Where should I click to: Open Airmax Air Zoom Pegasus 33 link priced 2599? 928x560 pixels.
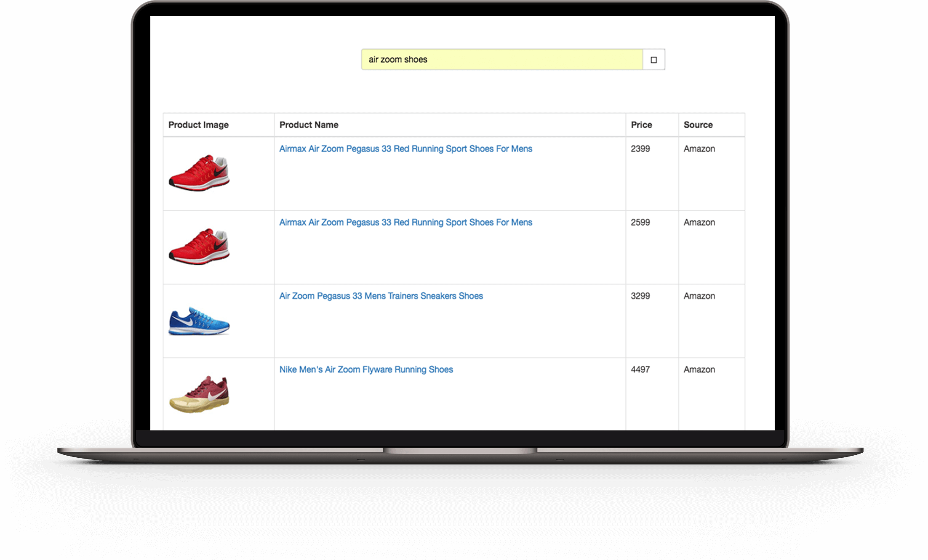(405, 222)
